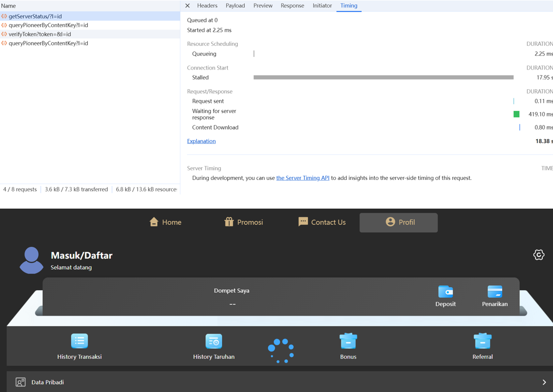The width and height of the screenshot is (553, 392).
Task: Click the 4 / 8 requests status text
Action: pyautogui.click(x=20, y=189)
